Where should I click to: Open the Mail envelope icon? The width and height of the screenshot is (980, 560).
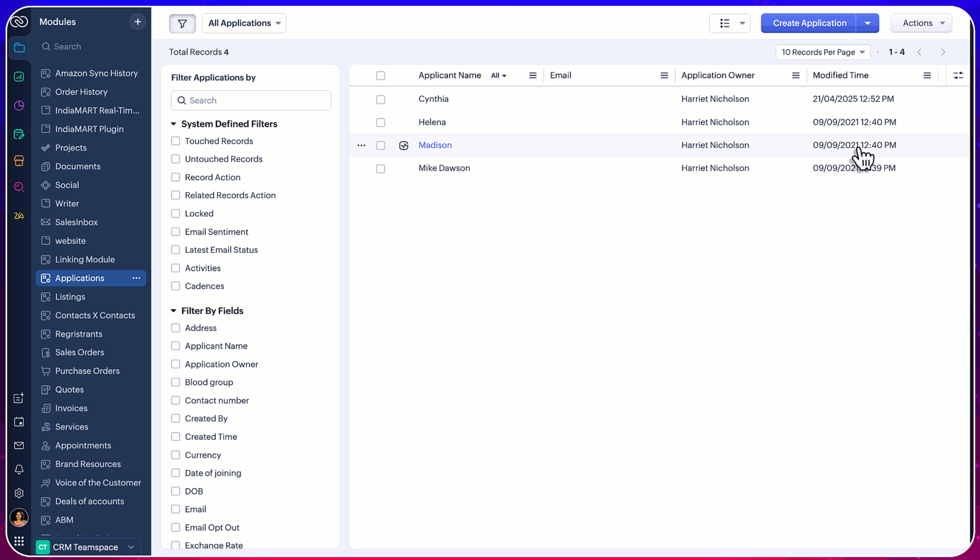(x=19, y=445)
